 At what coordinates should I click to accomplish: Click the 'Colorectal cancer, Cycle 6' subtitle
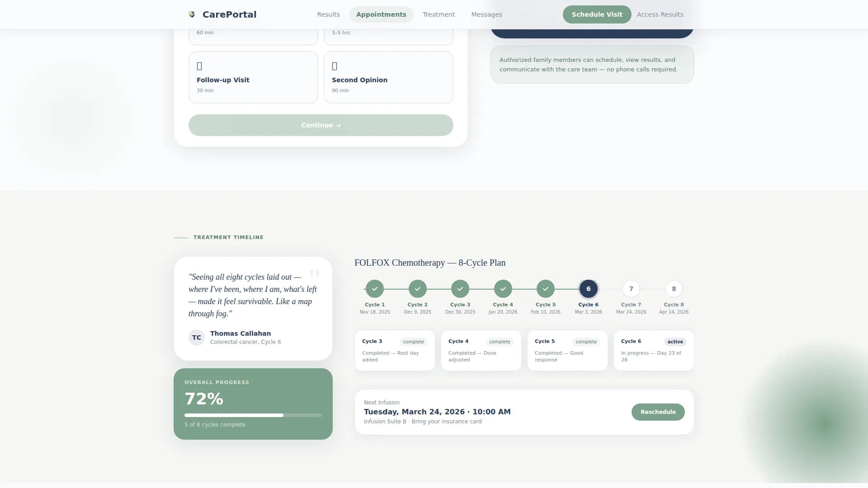click(245, 342)
